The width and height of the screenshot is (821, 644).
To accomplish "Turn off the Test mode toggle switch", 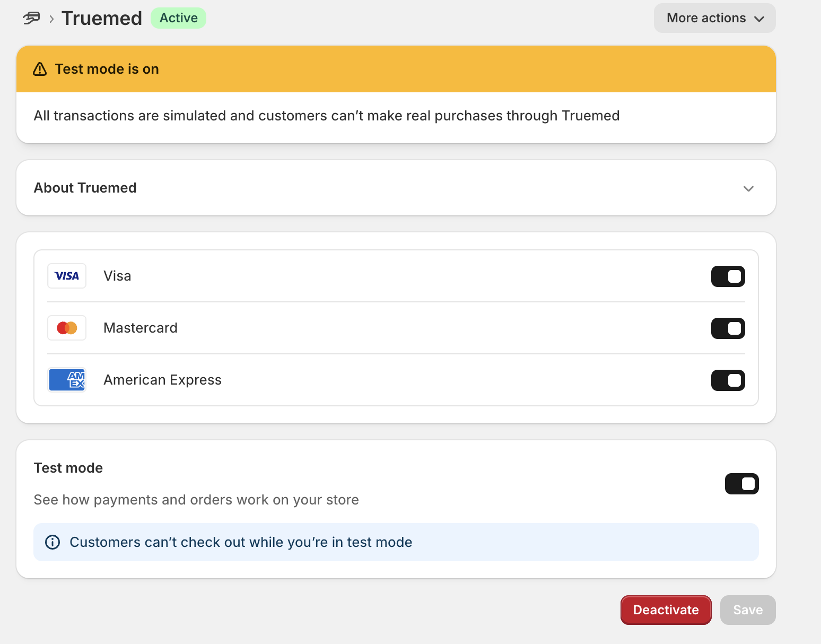I will pyautogui.click(x=742, y=483).
